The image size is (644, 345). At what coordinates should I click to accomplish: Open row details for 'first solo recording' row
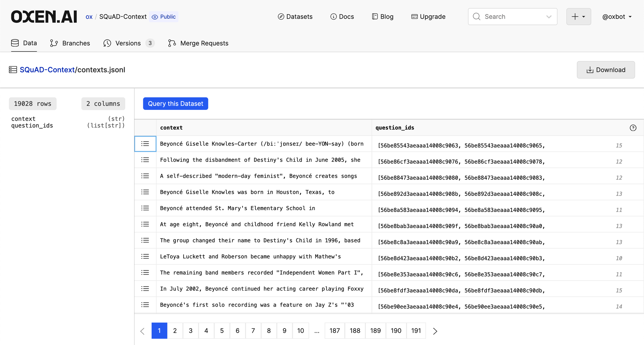pyautogui.click(x=145, y=305)
